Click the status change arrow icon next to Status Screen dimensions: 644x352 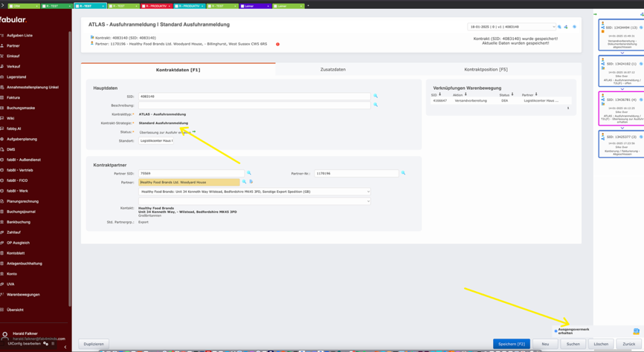pos(194,132)
